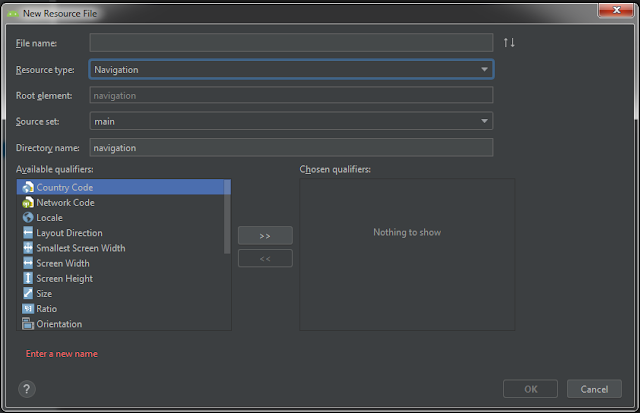Select the Layout Direction qualifier

click(121, 233)
